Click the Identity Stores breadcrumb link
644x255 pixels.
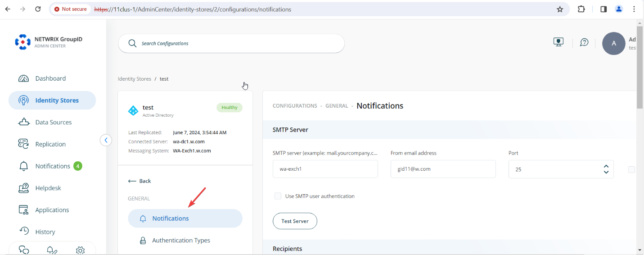coord(135,79)
